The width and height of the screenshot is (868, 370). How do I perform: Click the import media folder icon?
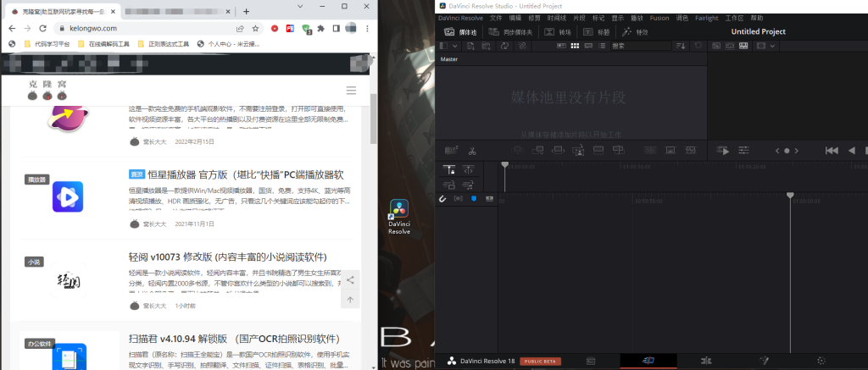(x=487, y=46)
